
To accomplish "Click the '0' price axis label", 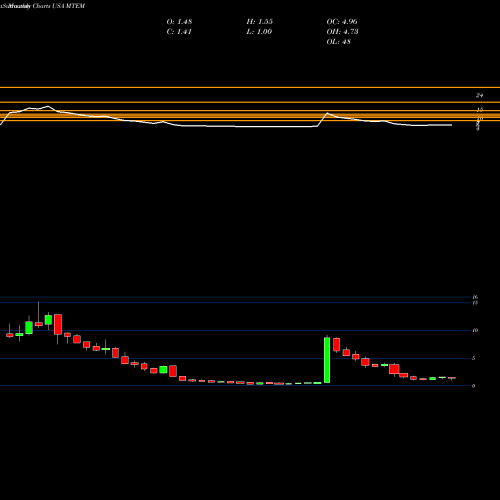I will tap(473, 386).
